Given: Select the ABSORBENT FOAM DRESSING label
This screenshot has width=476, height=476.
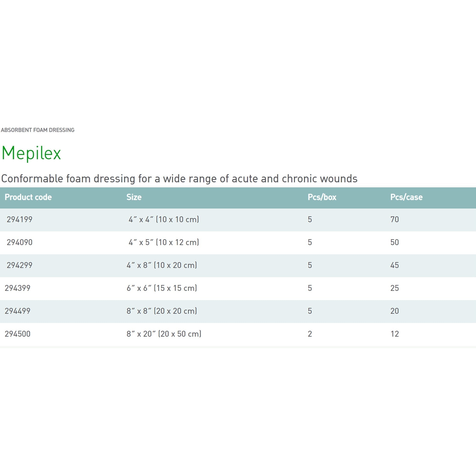Looking at the screenshot, I should (x=37, y=130).
